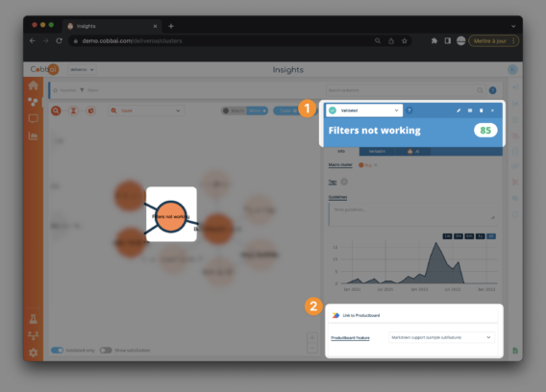Open the Validated status dropdown
The image size is (546, 392).
364,110
